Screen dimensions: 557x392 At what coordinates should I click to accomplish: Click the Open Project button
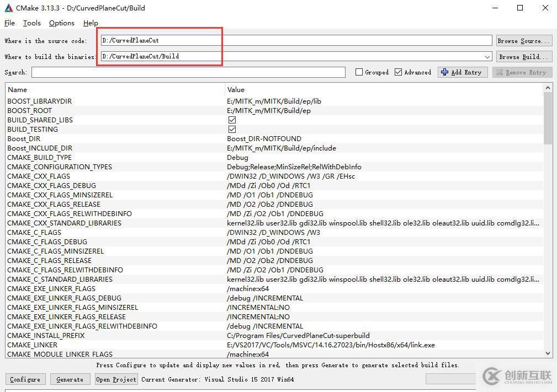pyautogui.click(x=116, y=379)
